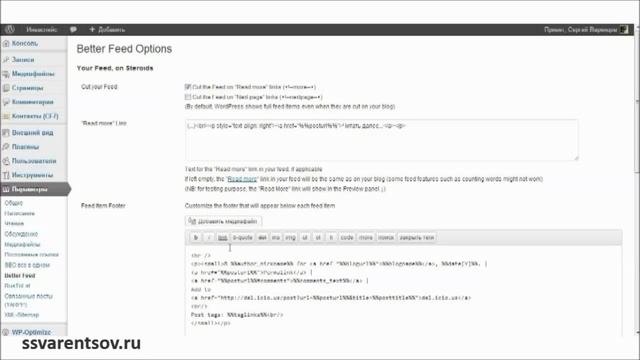Open the Записи posts icon in the sidebar
Screen dimensions: 640x360
point(6,60)
